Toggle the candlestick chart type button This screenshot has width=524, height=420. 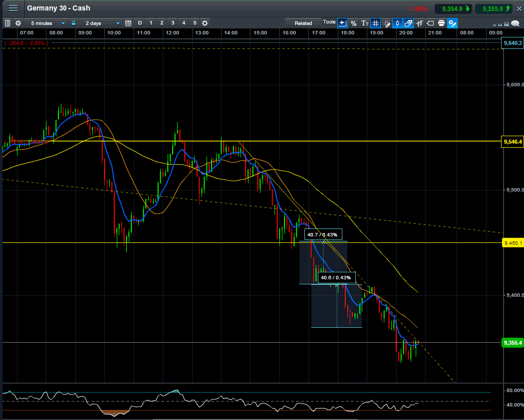tap(398, 23)
